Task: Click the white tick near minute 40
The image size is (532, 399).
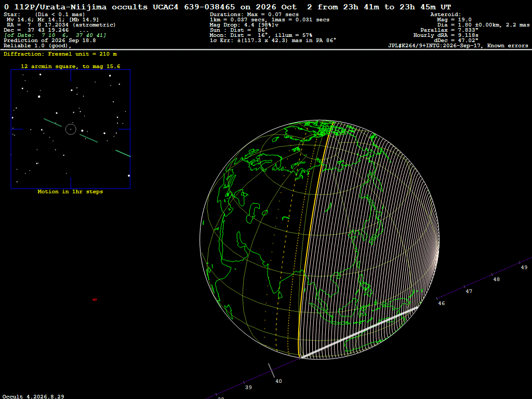Action: tap(271, 370)
